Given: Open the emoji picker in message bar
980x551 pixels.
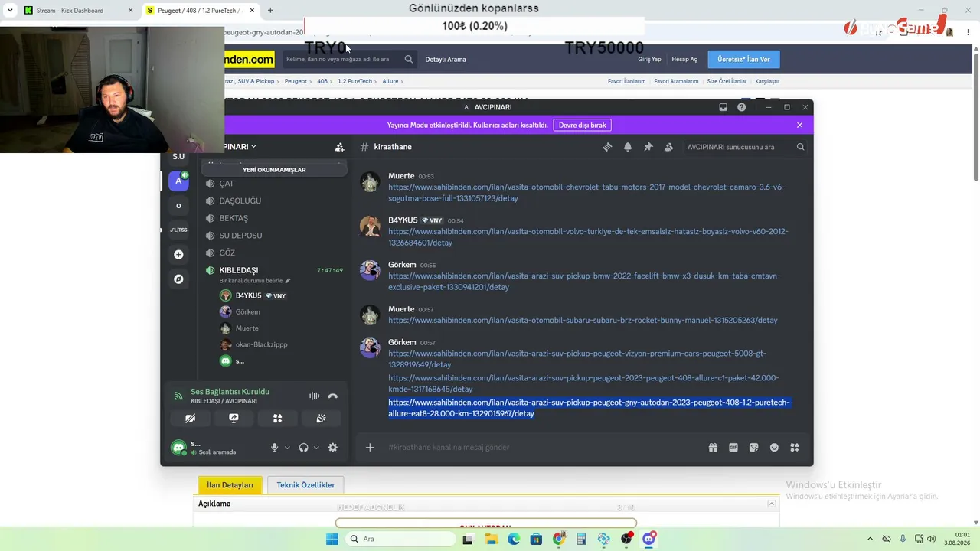Looking at the screenshot, I should [774, 448].
